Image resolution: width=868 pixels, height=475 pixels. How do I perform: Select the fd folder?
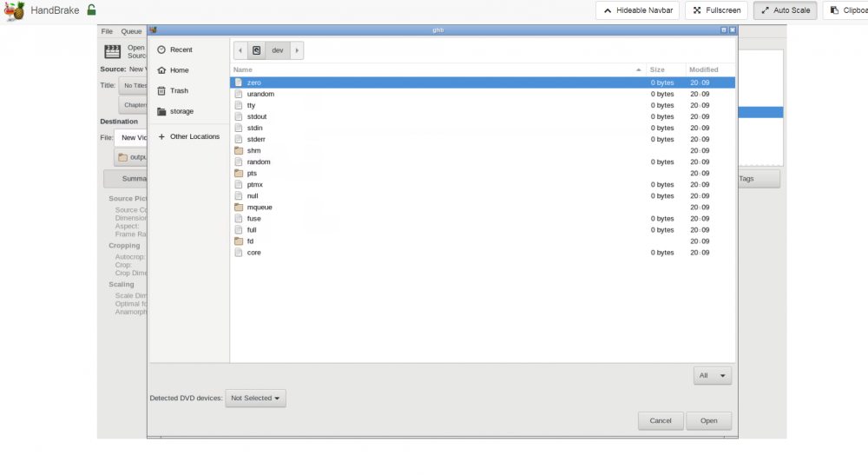(482, 241)
